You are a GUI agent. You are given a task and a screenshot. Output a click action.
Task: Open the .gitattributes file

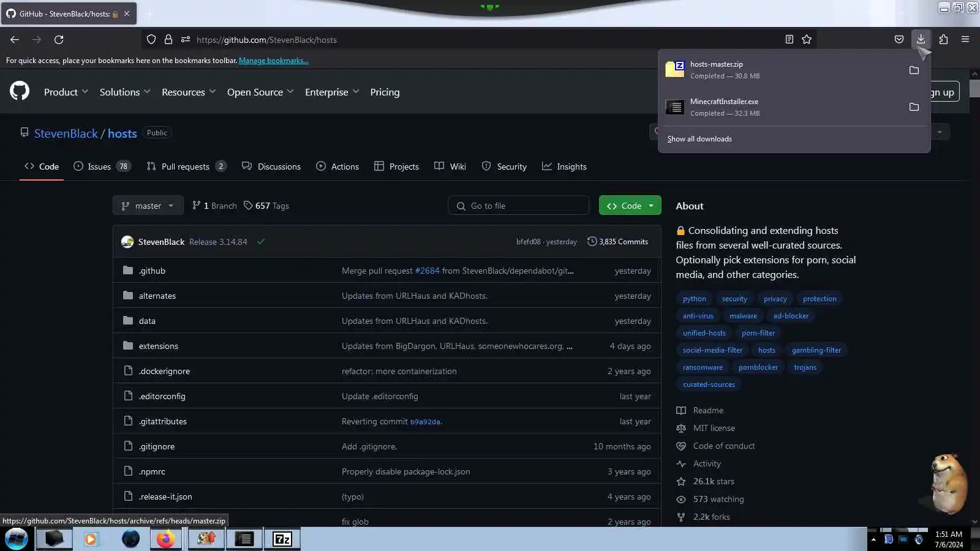(162, 421)
